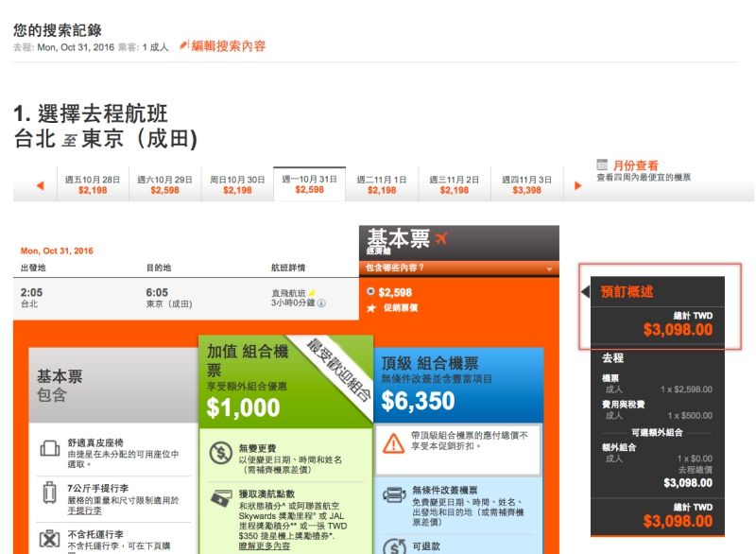Click the 直飛航班 flight details text

click(288, 293)
